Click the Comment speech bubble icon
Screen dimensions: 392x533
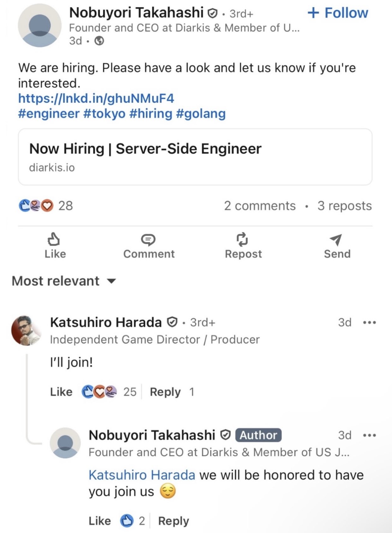(x=148, y=240)
